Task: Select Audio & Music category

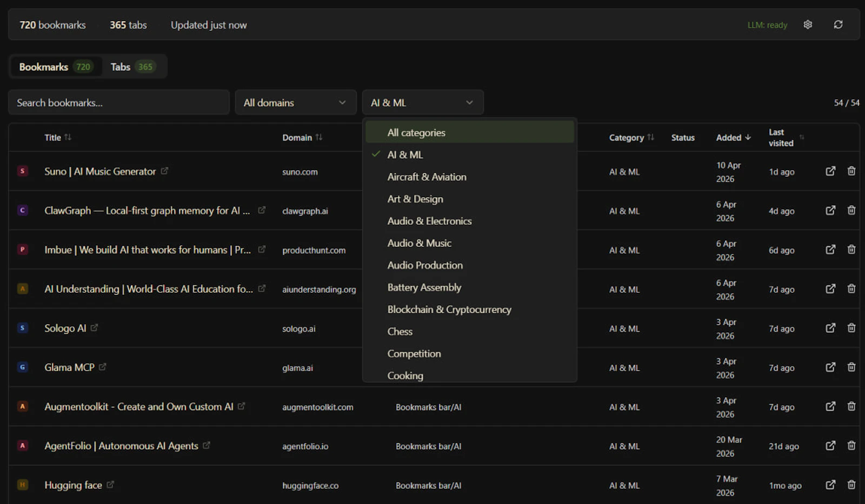Action: click(470, 243)
